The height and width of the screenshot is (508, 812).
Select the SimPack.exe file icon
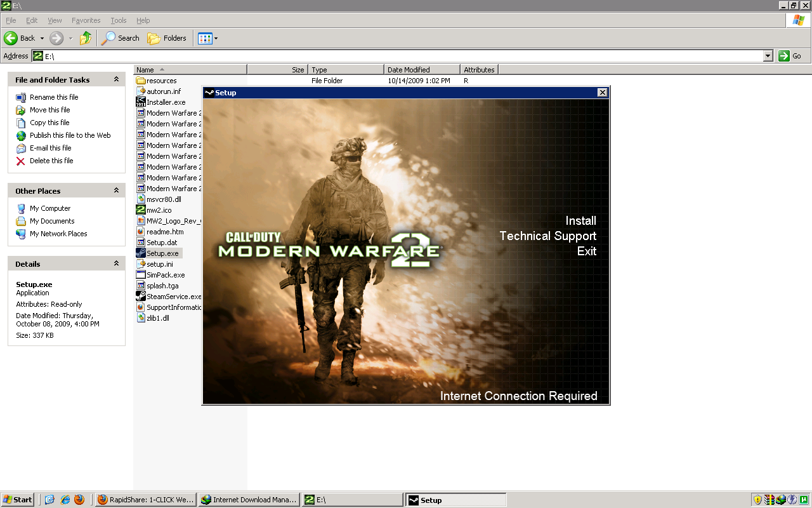[141, 275]
